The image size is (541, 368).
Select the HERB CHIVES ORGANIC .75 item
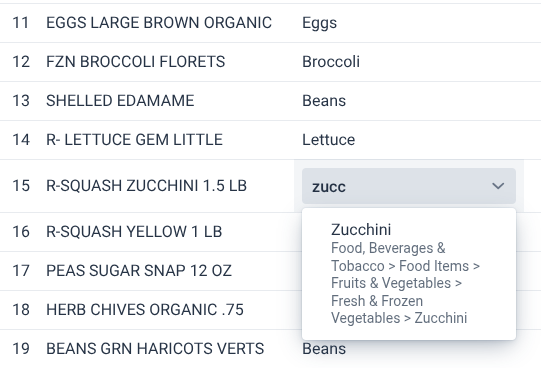145,310
